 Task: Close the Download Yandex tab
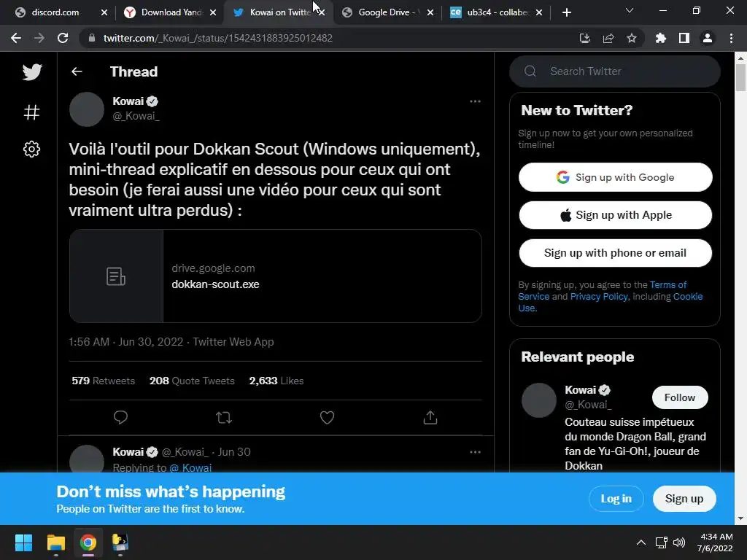click(213, 12)
